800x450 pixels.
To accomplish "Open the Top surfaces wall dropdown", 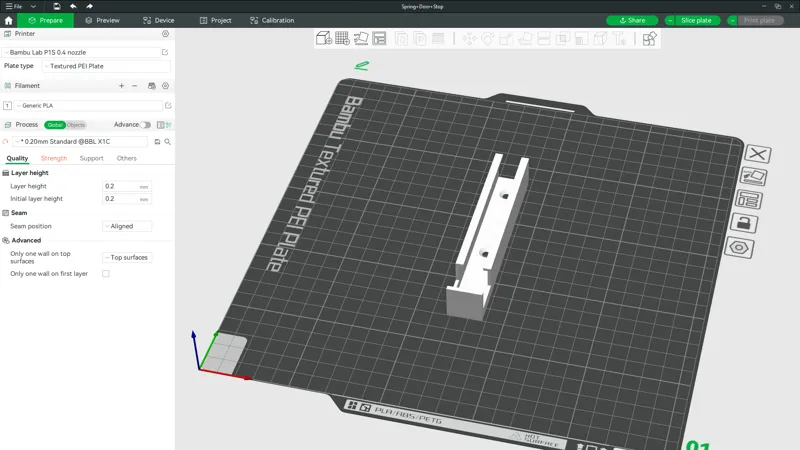I will pos(127,258).
